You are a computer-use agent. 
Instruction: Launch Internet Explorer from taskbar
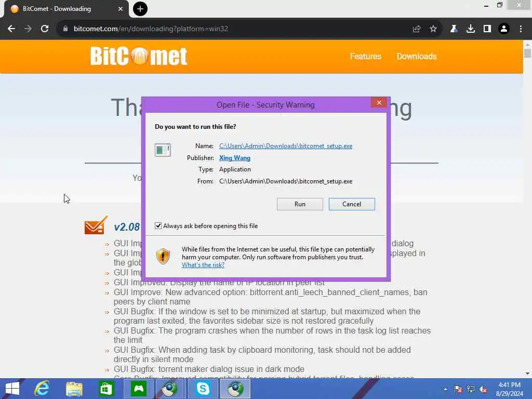pyautogui.click(x=42, y=389)
